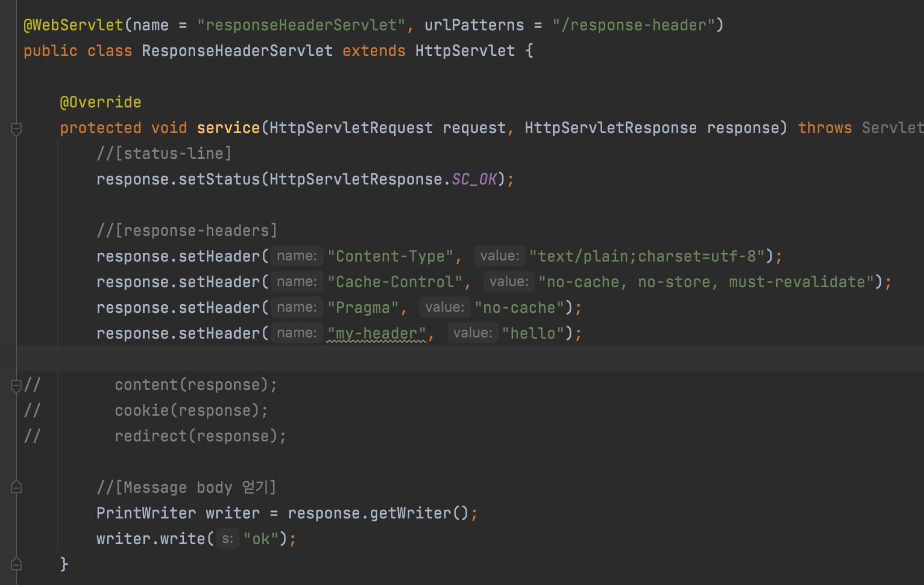Click the @Override annotation
Image resolution: width=924 pixels, height=585 pixels.
tap(100, 102)
